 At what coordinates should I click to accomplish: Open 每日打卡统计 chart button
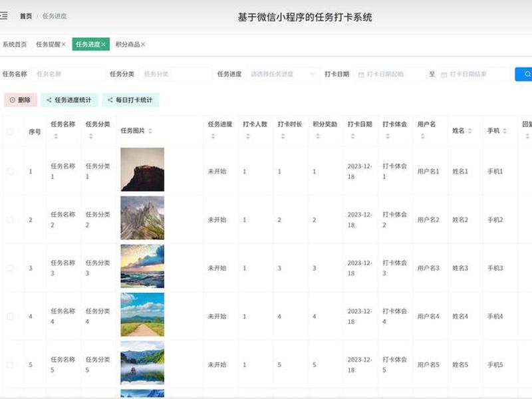130,100
